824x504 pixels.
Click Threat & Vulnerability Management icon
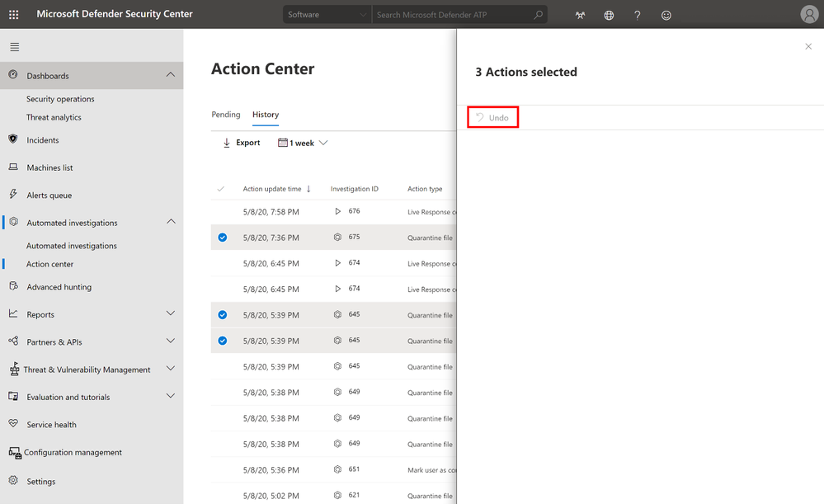tap(15, 369)
